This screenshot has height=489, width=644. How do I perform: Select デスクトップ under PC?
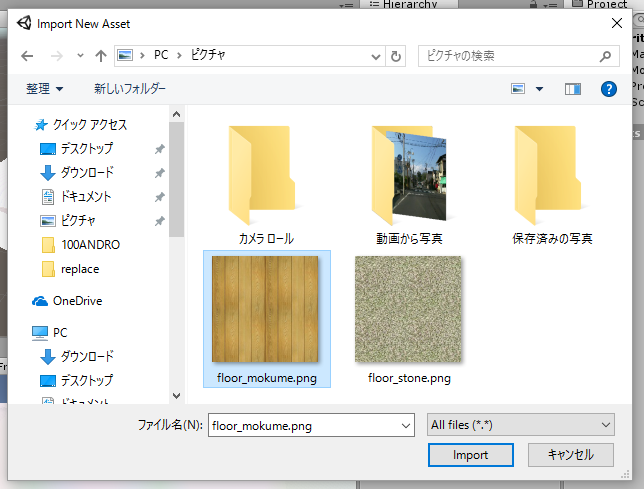[x=87, y=381]
